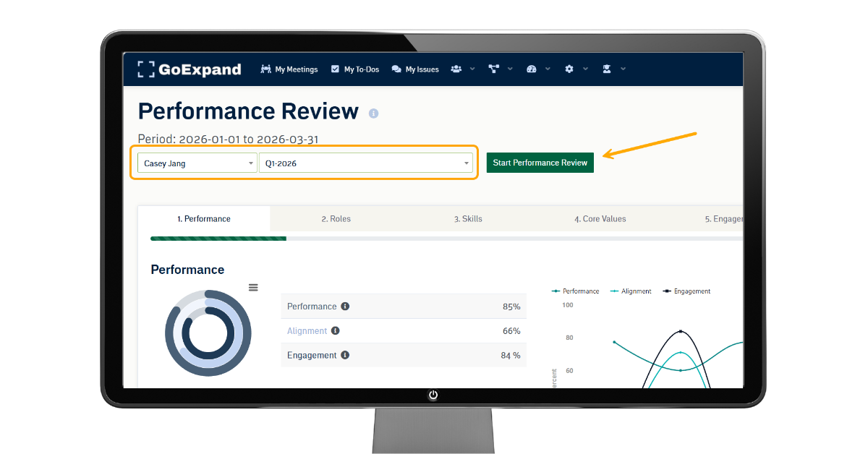Expand the Q1-2026 period dropdown
Viewport: 868px width, 454px height.
click(x=366, y=163)
